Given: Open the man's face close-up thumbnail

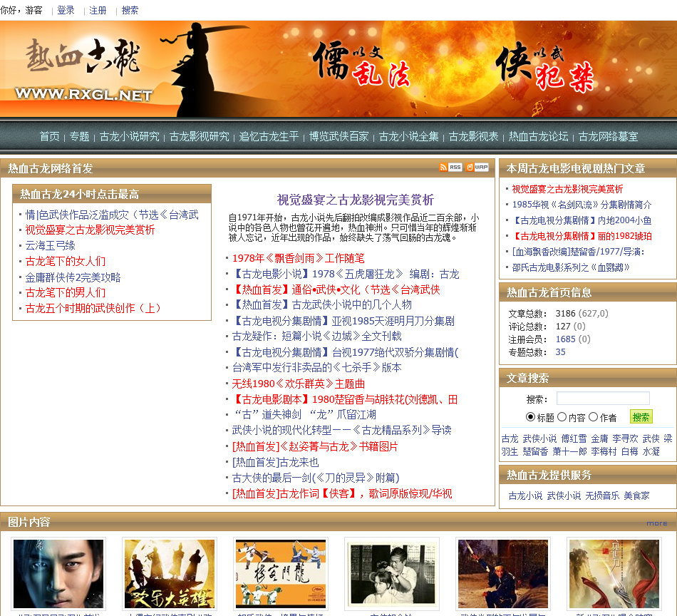Looking at the screenshot, I should tap(58, 574).
